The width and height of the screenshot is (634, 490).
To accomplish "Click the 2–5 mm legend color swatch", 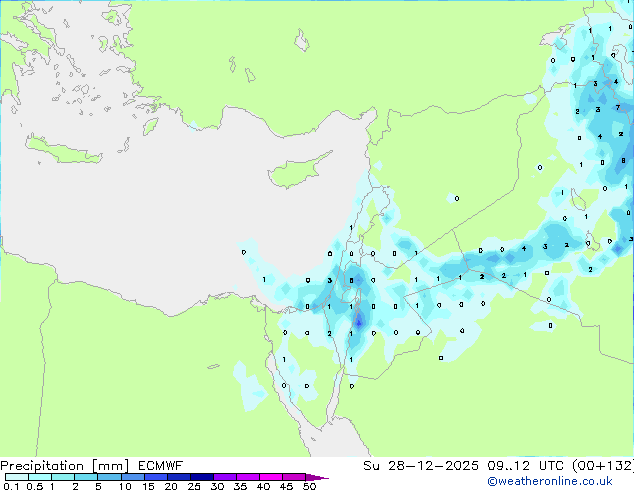I will click(86, 477).
